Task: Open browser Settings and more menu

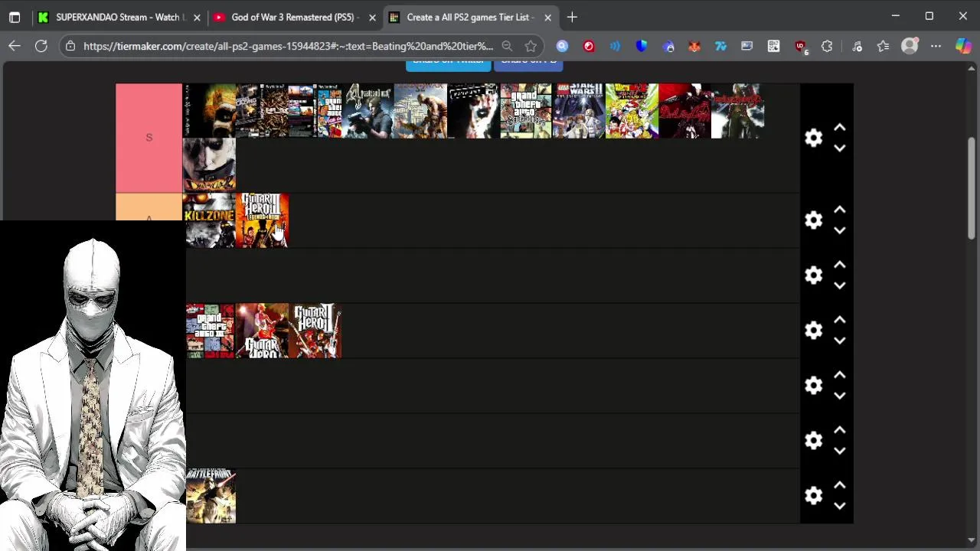Action: [x=936, y=46]
